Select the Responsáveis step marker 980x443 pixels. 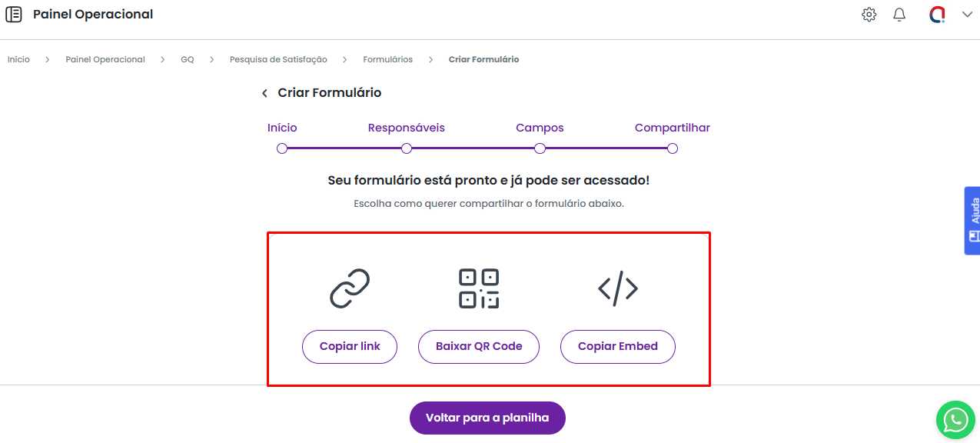(407, 148)
